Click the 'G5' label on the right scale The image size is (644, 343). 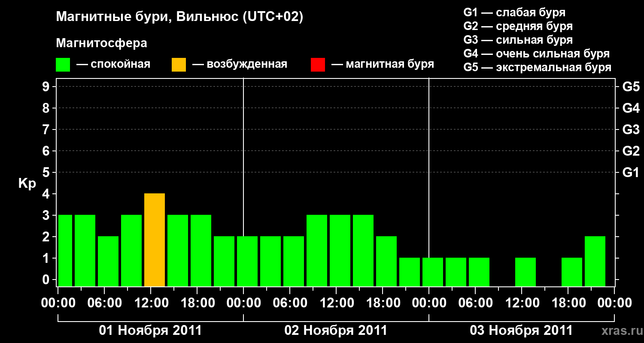point(631,87)
